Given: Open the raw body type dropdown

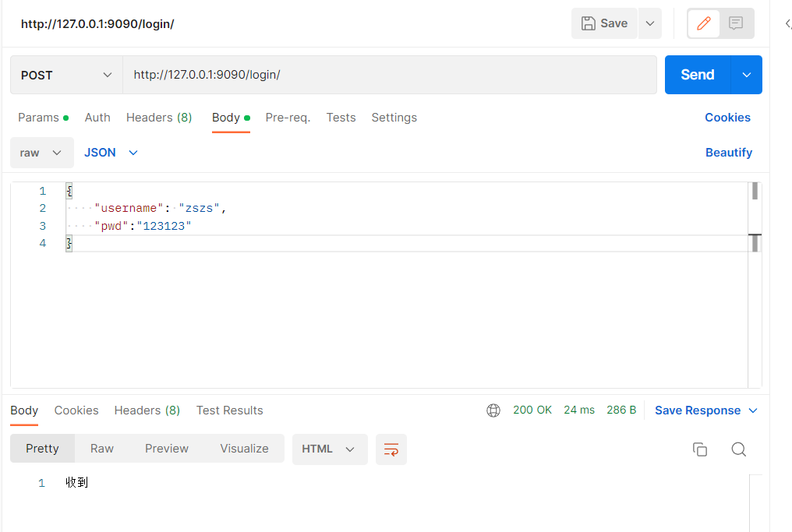Looking at the screenshot, I should pos(42,153).
